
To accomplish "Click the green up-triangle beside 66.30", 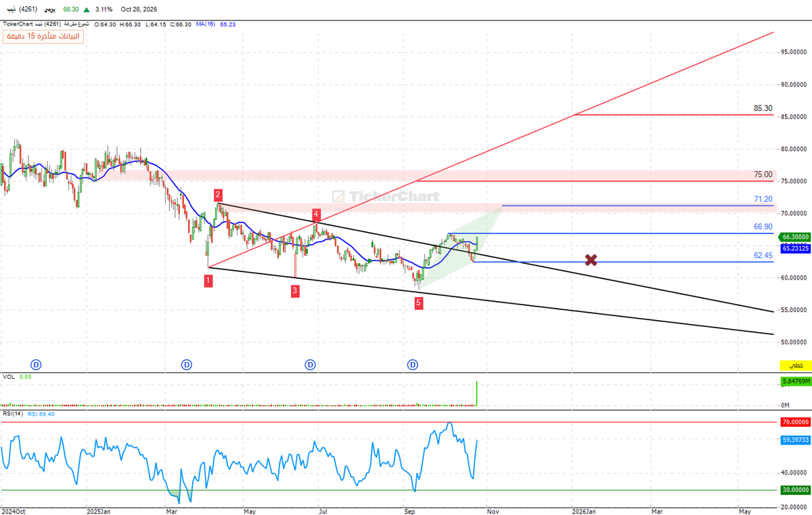I will coord(86,9).
